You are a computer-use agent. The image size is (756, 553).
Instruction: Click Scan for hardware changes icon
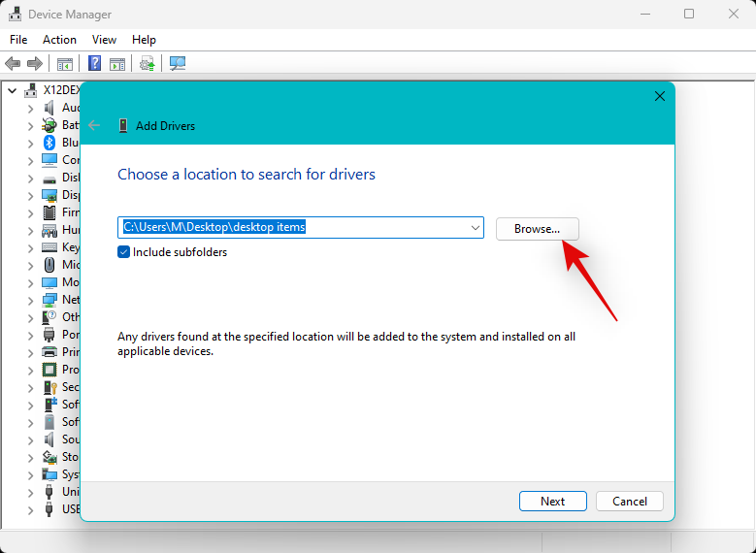point(178,63)
